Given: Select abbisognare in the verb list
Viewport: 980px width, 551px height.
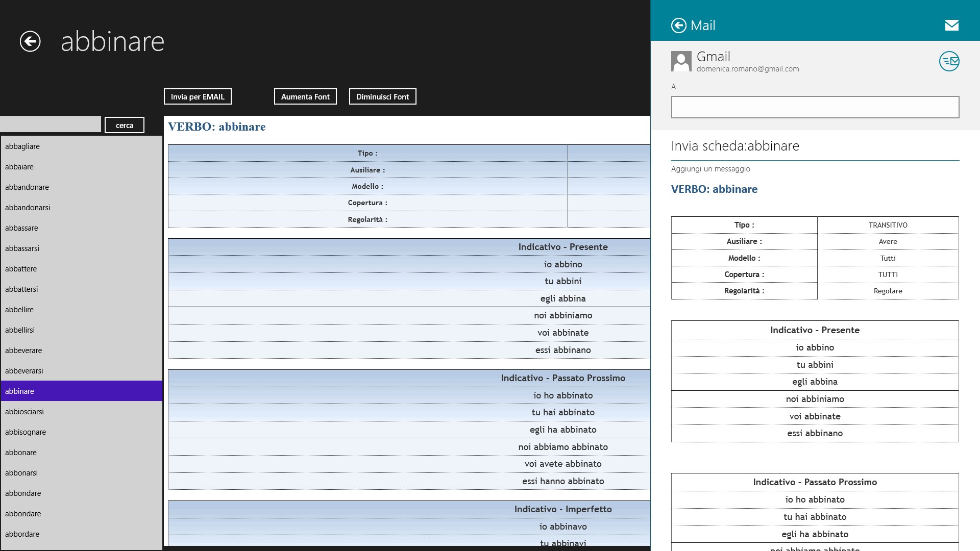Looking at the screenshot, I should click(x=26, y=432).
